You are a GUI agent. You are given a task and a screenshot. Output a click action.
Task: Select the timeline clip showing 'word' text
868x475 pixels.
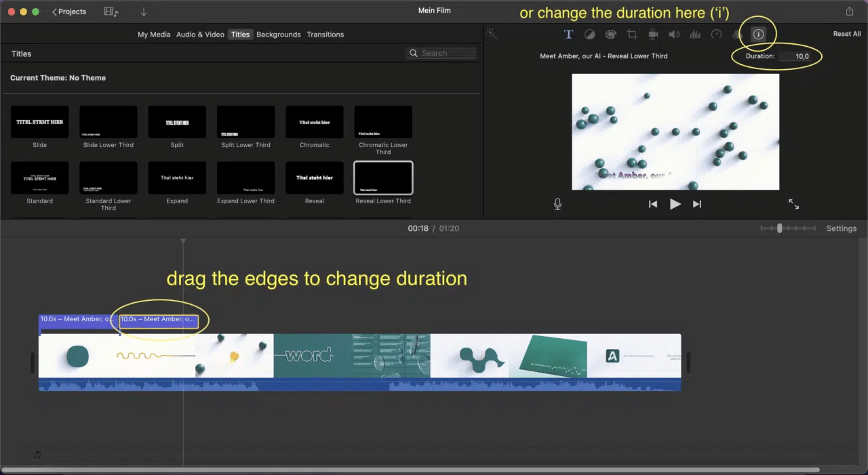313,356
